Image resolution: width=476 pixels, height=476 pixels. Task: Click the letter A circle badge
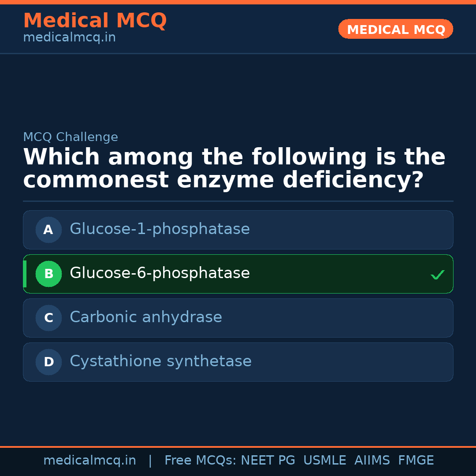(x=48, y=230)
